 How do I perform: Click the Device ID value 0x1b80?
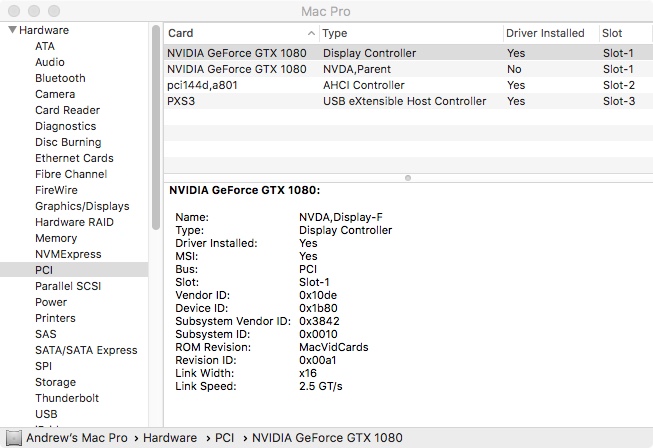coord(318,308)
